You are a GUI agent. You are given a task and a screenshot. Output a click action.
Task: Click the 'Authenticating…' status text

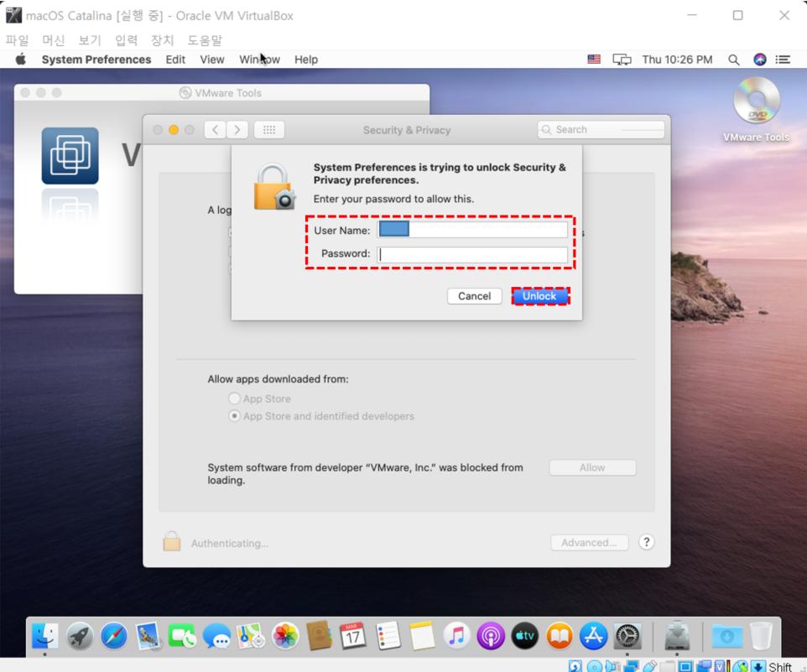(230, 544)
